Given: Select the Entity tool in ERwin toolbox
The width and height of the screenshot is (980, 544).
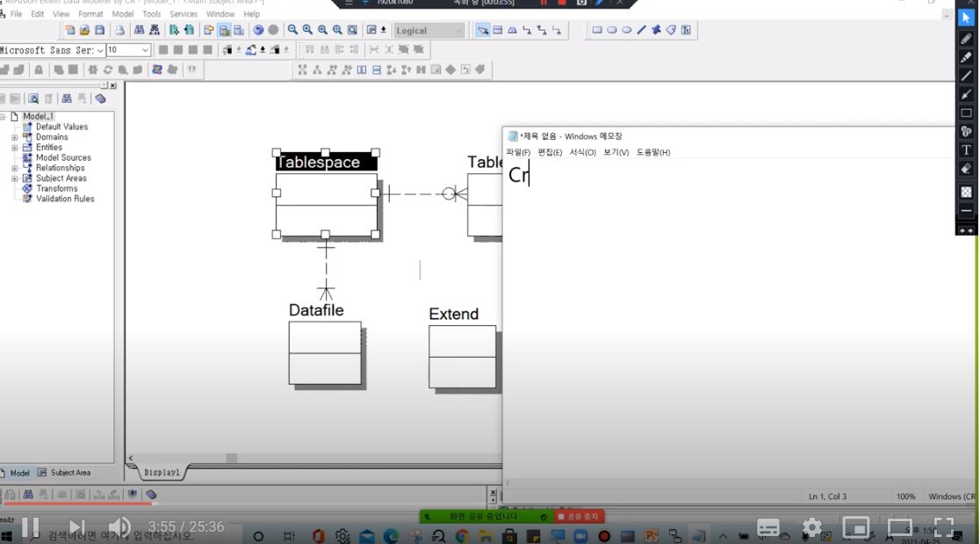Looking at the screenshot, I should [498, 30].
